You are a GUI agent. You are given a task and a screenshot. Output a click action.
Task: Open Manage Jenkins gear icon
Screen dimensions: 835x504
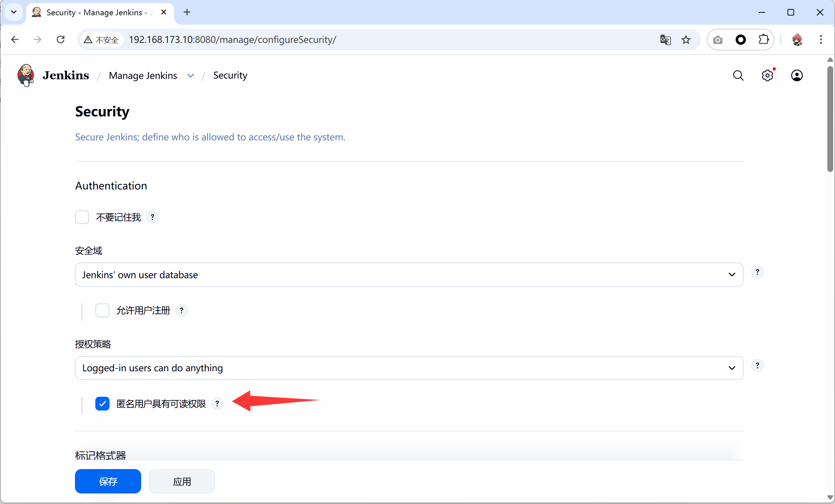tap(767, 76)
